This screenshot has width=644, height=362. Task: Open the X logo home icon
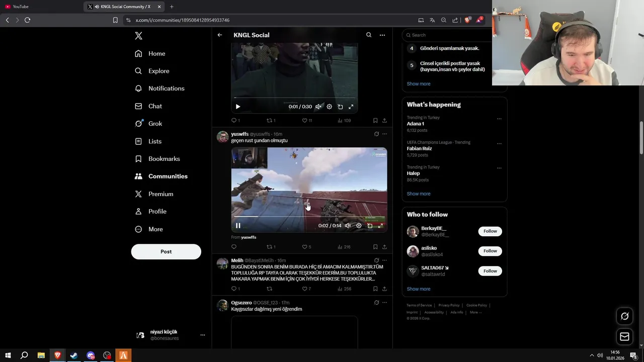coord(138,36)
